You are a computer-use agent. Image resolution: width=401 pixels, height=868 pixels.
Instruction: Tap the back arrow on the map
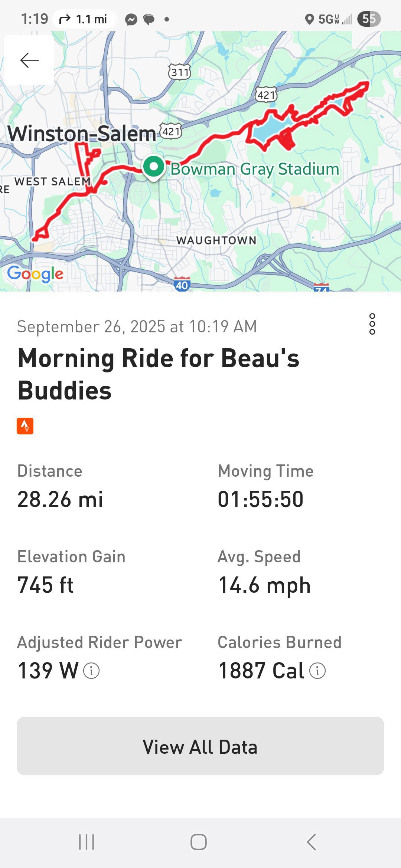[29, 60]
